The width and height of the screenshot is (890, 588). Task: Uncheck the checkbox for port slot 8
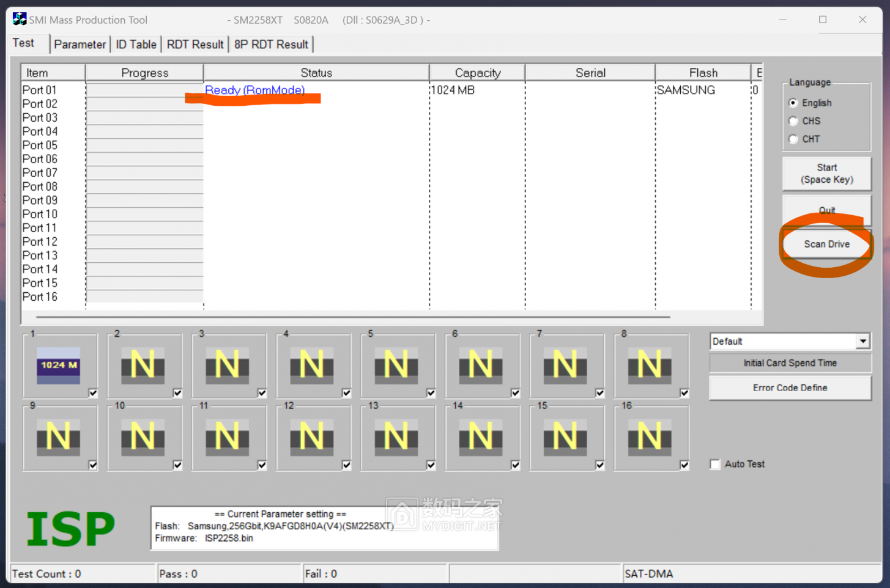coord(684,393)
